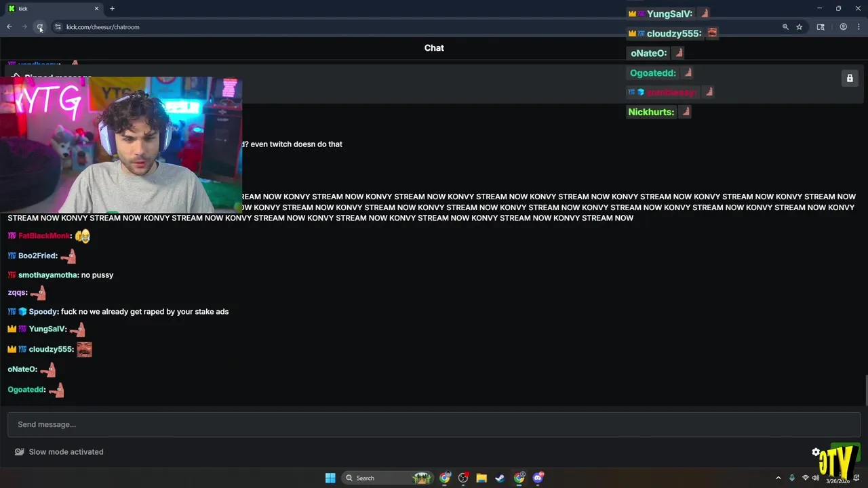Click the browser back arrow
The width and height of the screenshot is (868, 488).
[9, 27]
